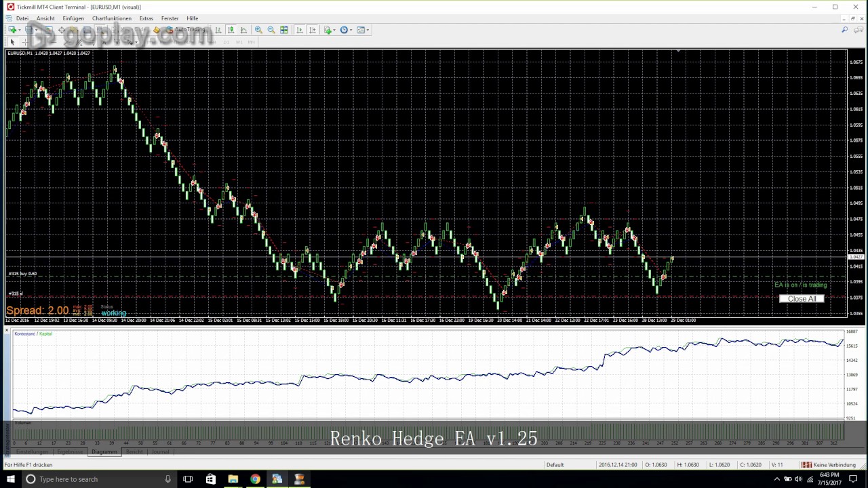Screen dimensions: 868x488
Task: Open the indicators list dropdown
Action: coord(330,30)
